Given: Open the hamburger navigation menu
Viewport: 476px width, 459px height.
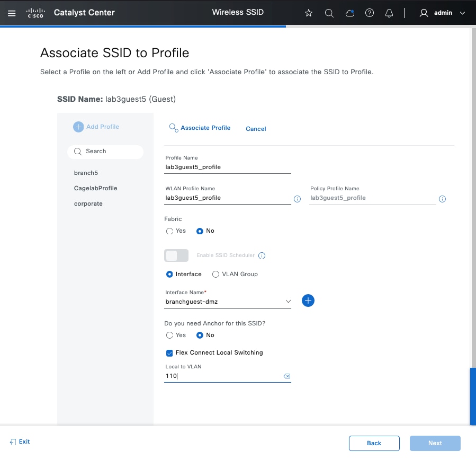Looking at the screenshot, I should point(12,13).
